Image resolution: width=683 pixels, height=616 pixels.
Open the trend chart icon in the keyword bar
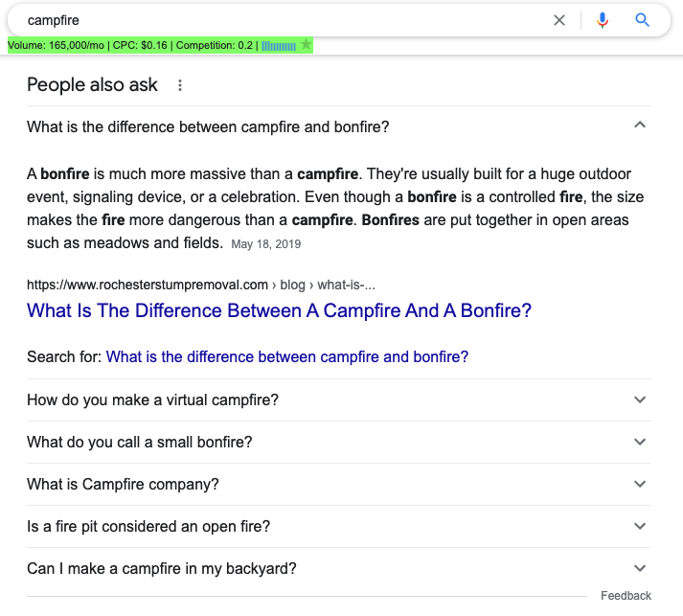tap(279, 45)
